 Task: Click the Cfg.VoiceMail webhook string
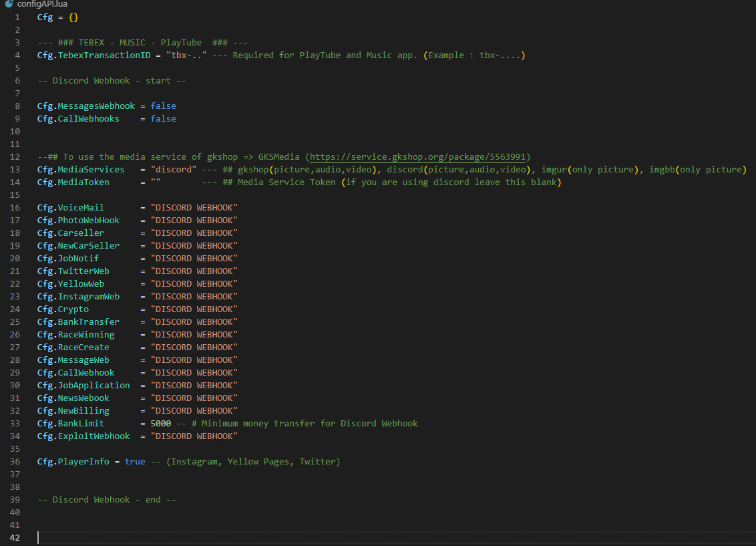[x=194, y=207]
